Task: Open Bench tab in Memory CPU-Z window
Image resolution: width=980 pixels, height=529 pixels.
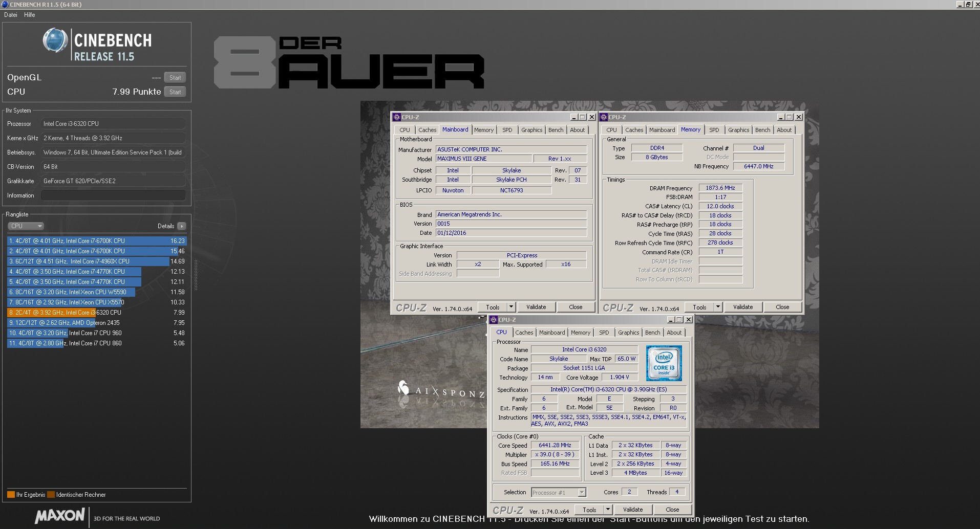Action: [762, 130]
